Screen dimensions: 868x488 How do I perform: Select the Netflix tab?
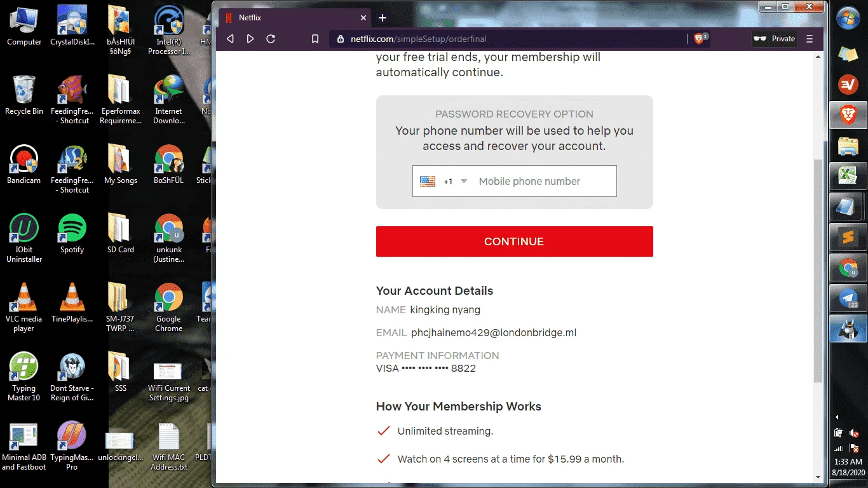coord(295,18)
